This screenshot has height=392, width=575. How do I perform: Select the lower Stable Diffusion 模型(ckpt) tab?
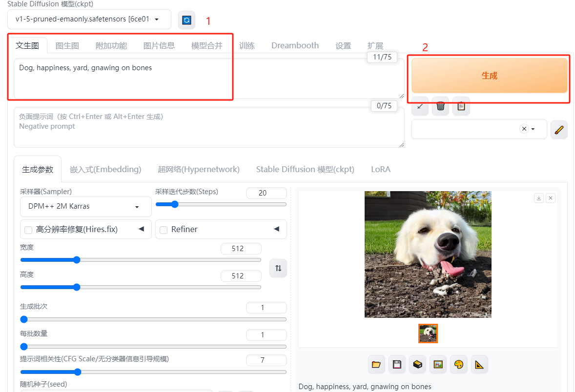tap(305, 169)
